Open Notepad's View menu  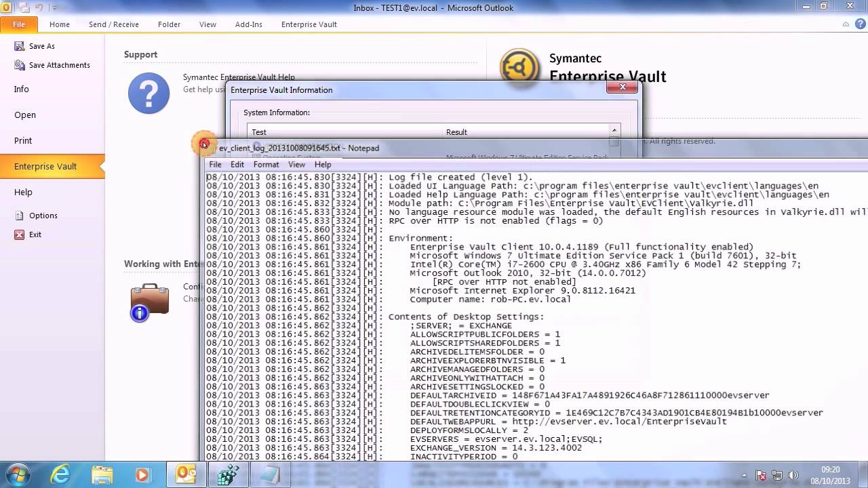click(x=296, y=164)
